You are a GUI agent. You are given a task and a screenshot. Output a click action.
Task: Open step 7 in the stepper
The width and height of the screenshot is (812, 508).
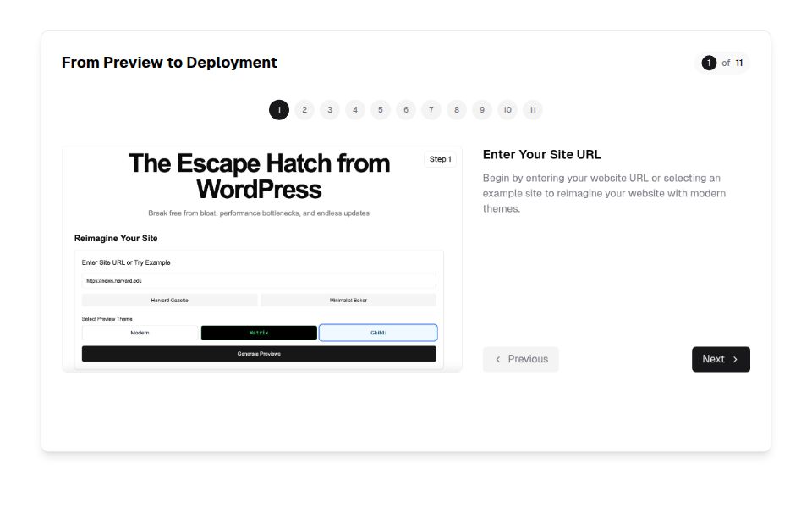[431, 110]
